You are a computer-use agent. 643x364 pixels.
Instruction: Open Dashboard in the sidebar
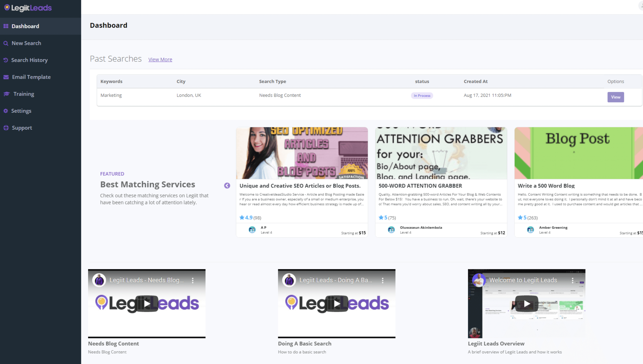click(40, 26)
